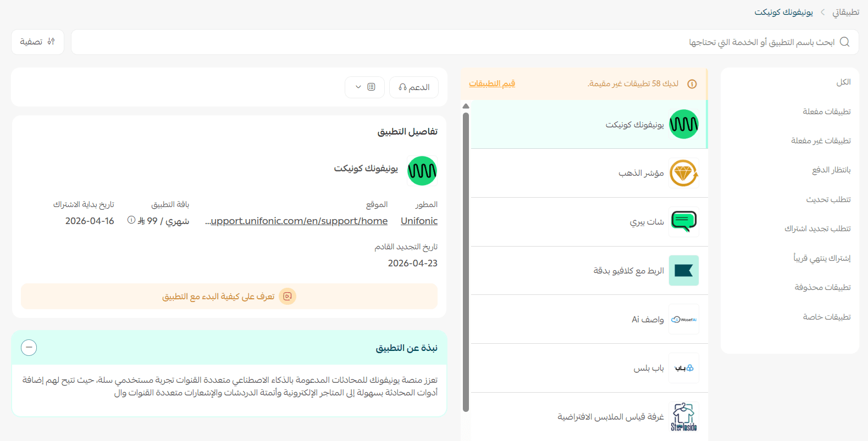Open يونيفونك كونيكت in app list
The height and width of the screenshot is (441, 868).
coord(589,124)
